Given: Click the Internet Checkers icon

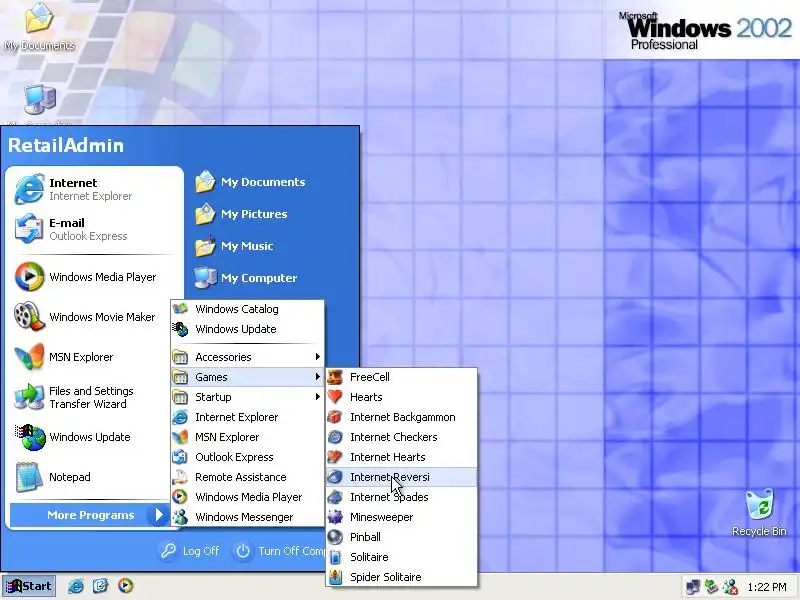Looking at the screenshot, I should pos(335,437).
